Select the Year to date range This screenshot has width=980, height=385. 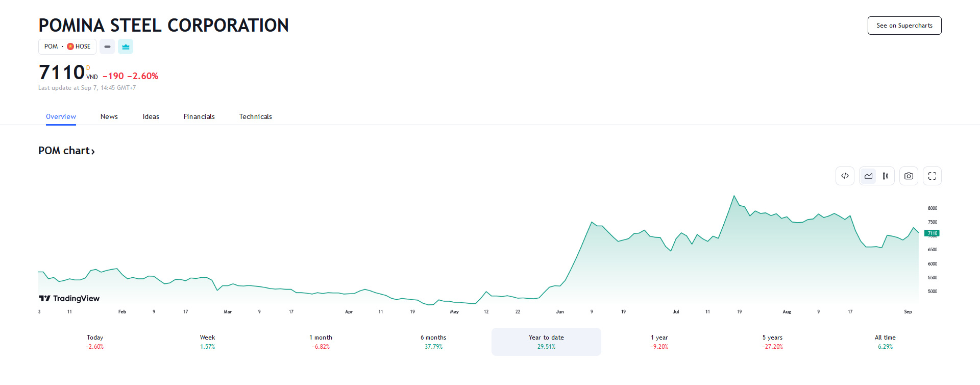click(x=546, y=342)
